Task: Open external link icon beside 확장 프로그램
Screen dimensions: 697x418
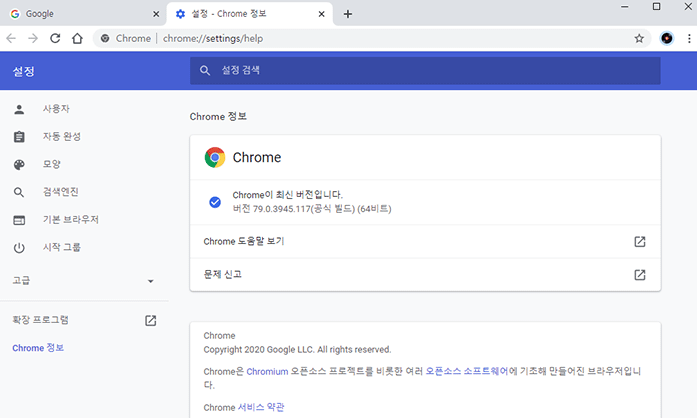Action: tap(151, 320)
